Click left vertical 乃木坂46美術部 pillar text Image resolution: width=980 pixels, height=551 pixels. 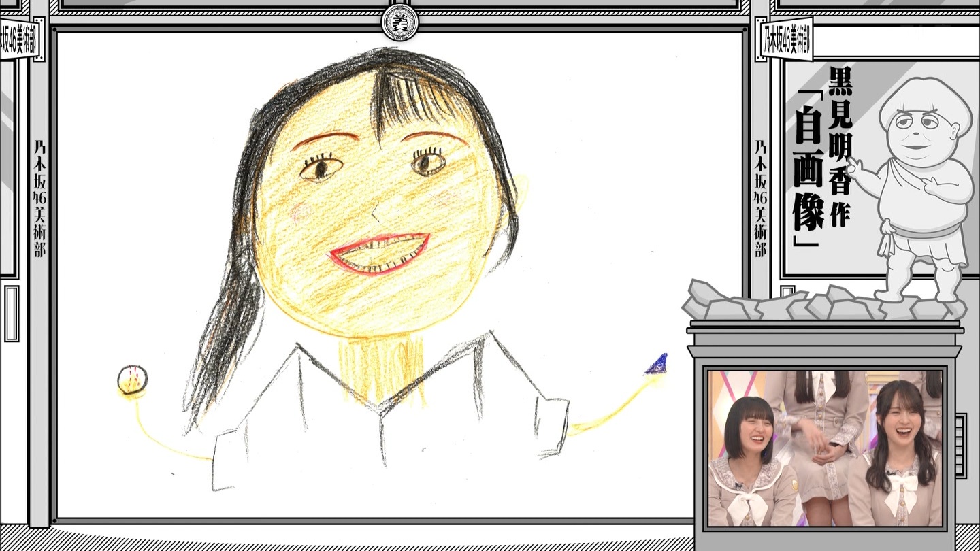tap(39, 199)
